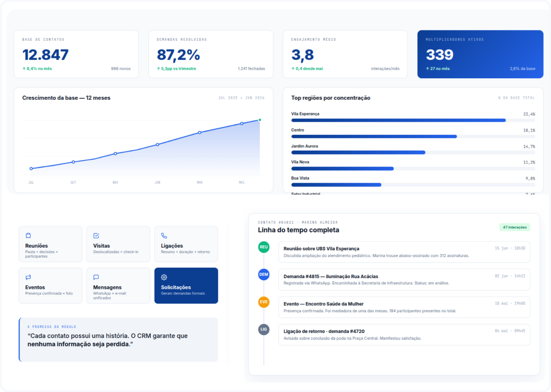Click the Demandas Resolvidas 87,2% card
Screen dimensions: 551x392
[x=211, y=54]
